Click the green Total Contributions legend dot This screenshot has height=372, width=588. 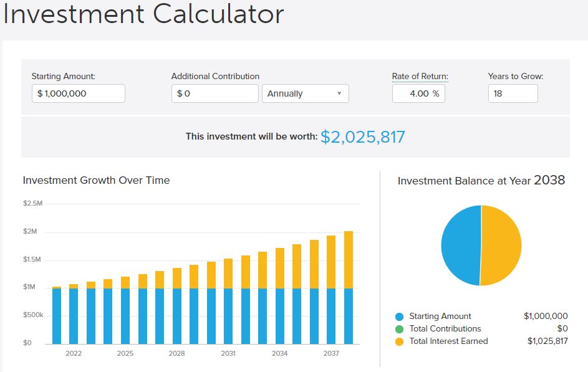[400, 329]
